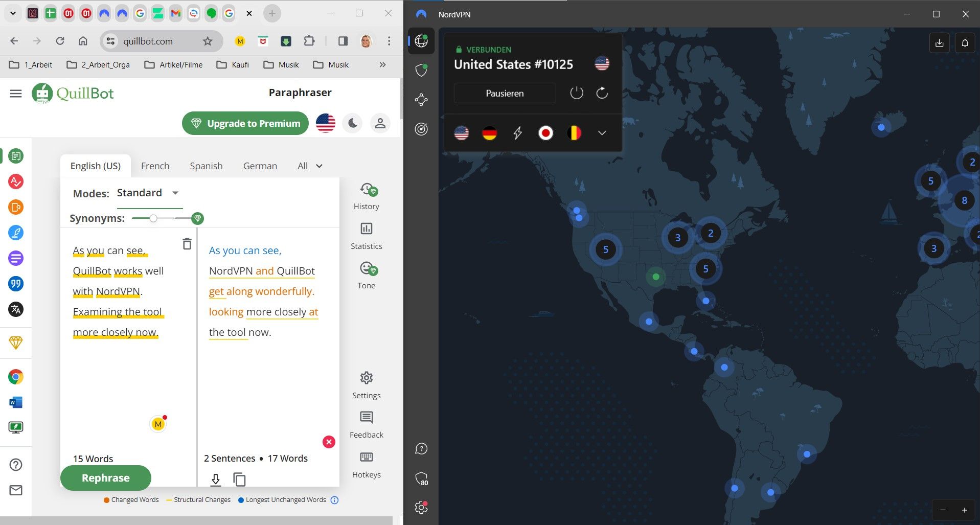Adjust the Synonyms slider handle

(x=153, y=219)
